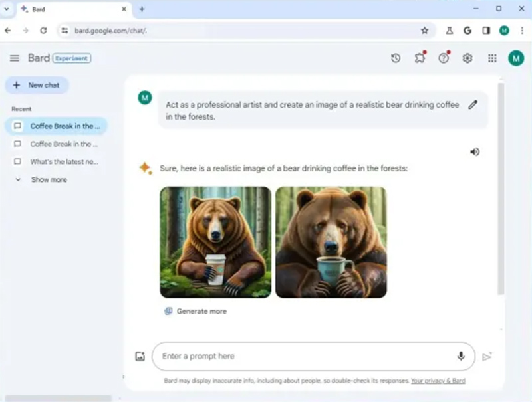Open Chrome Labs flask icon
The image size is (532, 402).
(450, 31)
